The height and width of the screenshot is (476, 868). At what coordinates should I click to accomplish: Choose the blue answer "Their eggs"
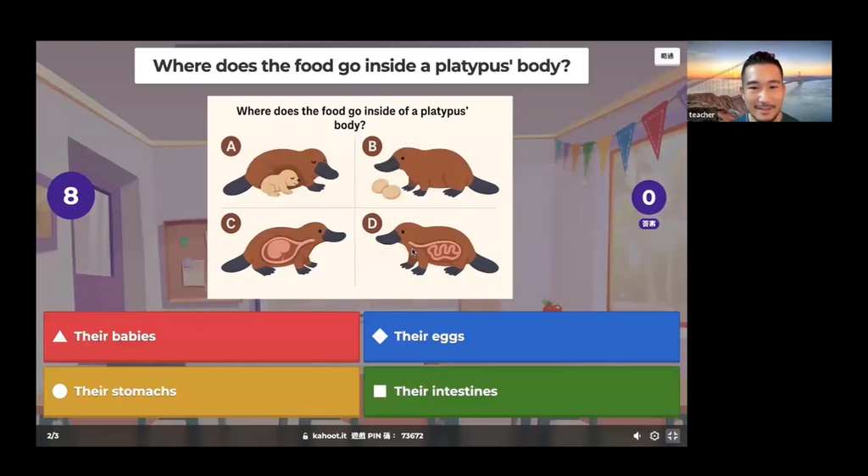[x=521, y=336]
